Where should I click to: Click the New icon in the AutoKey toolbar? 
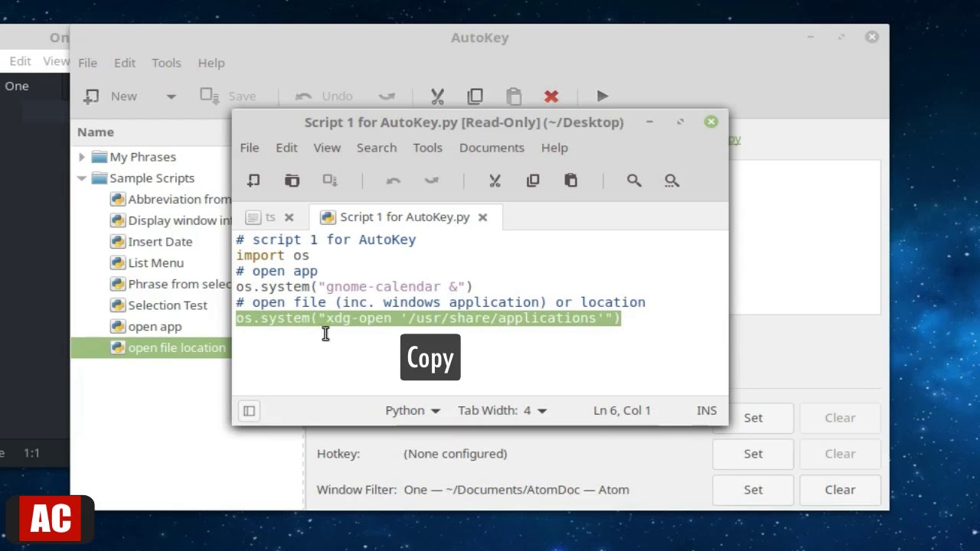[x=92, y=96]
